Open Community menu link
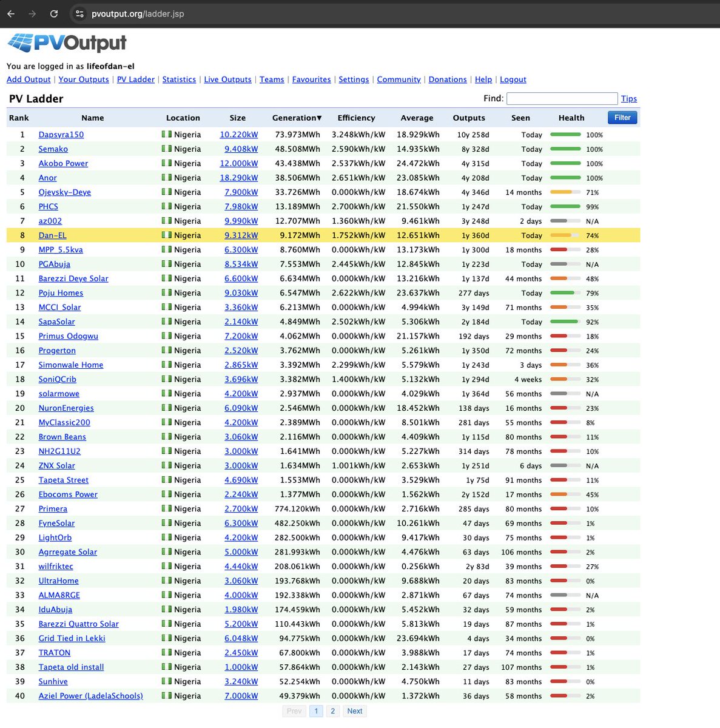 [399, 79]
